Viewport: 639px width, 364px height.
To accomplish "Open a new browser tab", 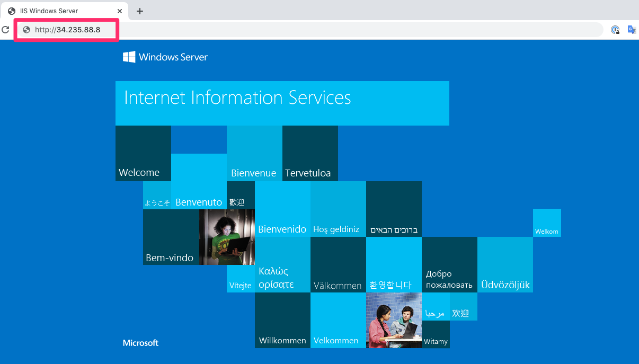I will 140,11.
